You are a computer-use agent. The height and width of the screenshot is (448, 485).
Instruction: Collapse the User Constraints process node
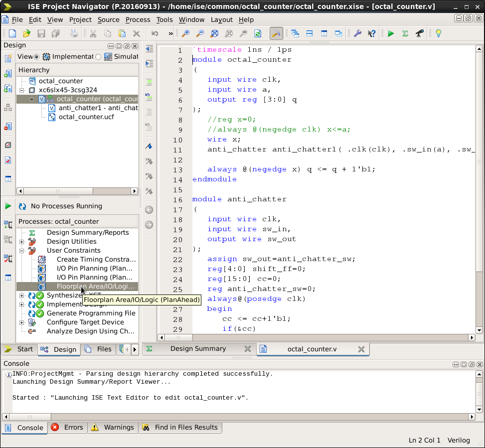(x=21, y=251)
